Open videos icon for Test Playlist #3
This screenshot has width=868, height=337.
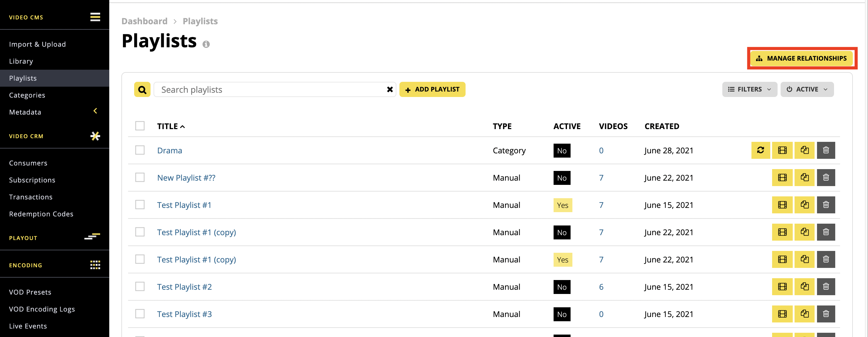click(782, 314)
